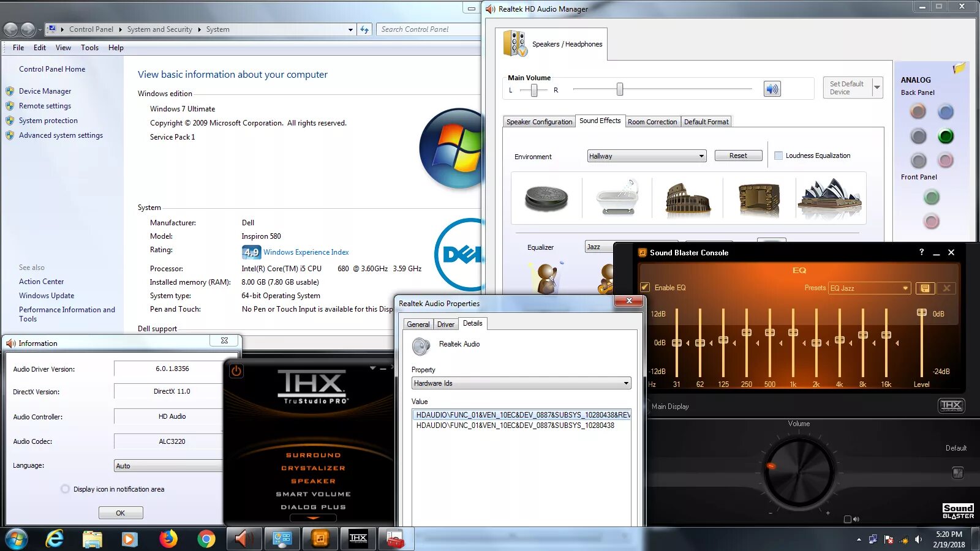Screen dimensions: 980x551
Task: Uncheck Enable EQ in Sound Blaster
Action: coord(645,287)
